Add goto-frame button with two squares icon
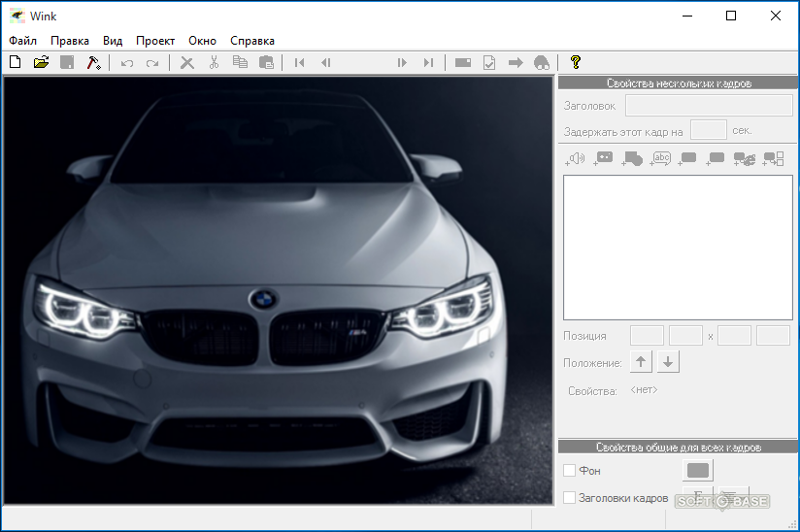The image size is (800, 532). pos(773,159)
